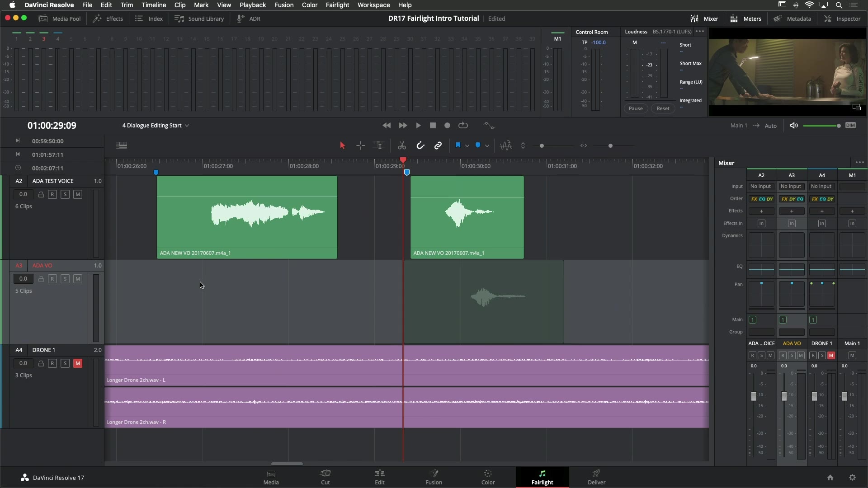Image resolution: width=868 pixels, height=488 pixels.
Task: Open A3 input selector in mixer
Action: click(x=792, y=187)
